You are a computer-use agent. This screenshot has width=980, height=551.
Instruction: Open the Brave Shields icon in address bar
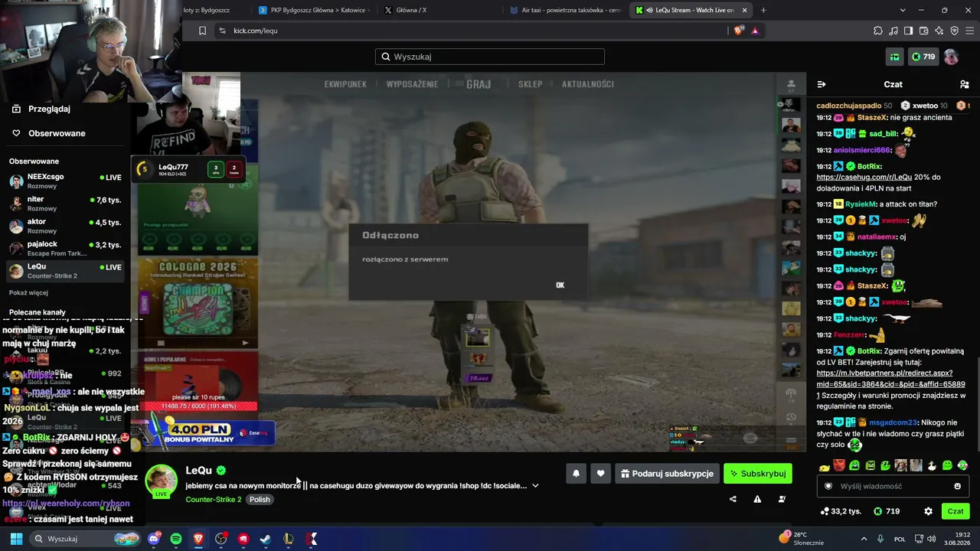pyautogui.click(x=738, y=31)
